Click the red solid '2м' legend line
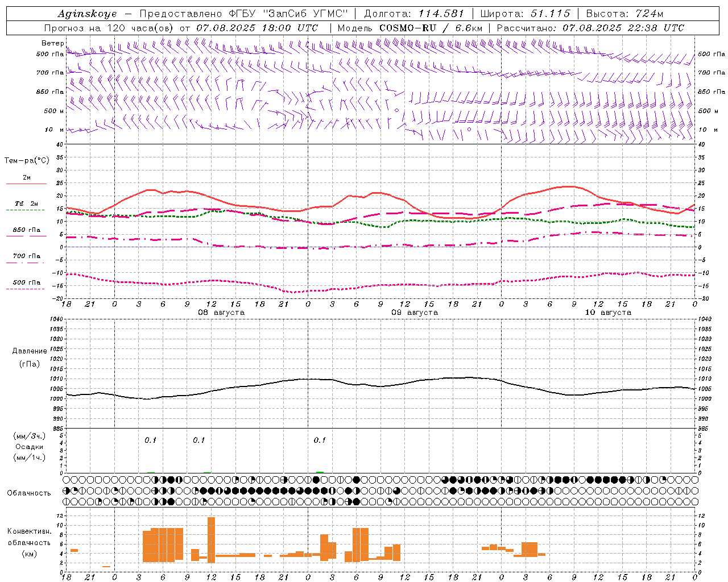This screenshot has height=582, width=728. (26, 184)
